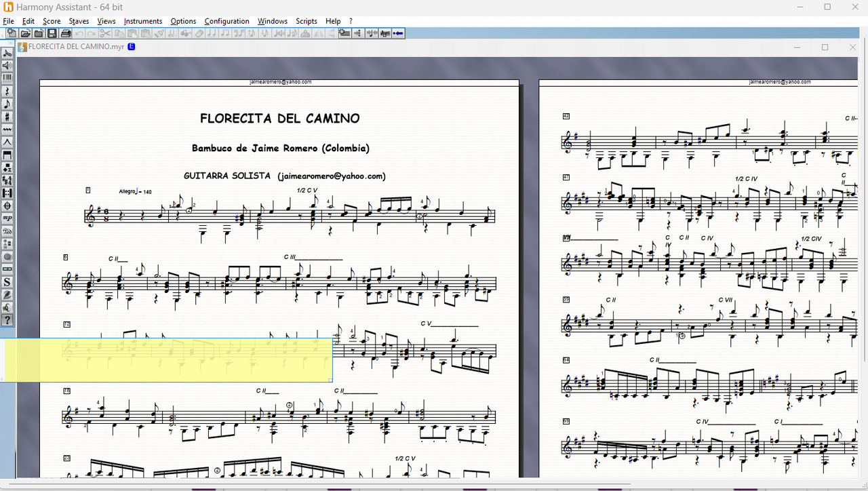Open the speaker sound palette
The image size is (868, 491).
pos(7,66)
